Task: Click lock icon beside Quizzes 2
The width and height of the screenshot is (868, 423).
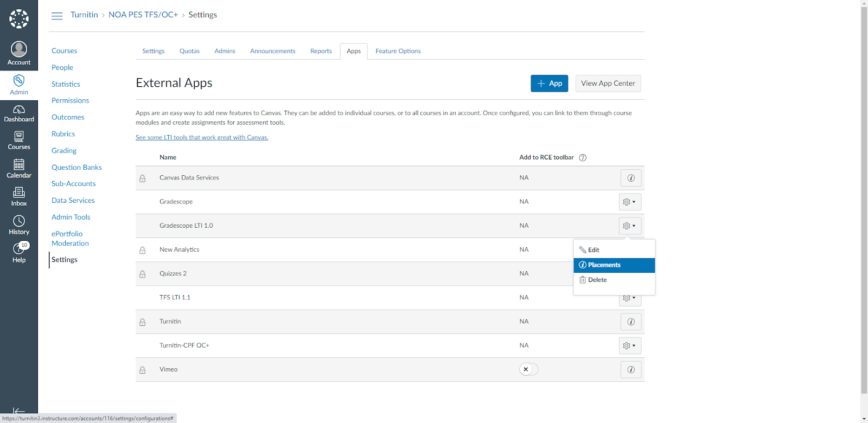Action: 143,274
